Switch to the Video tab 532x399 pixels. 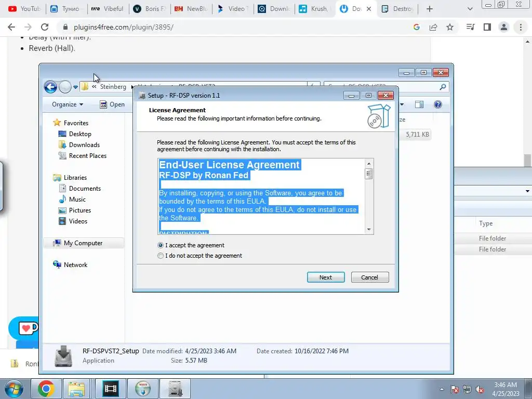click(232, 9)
